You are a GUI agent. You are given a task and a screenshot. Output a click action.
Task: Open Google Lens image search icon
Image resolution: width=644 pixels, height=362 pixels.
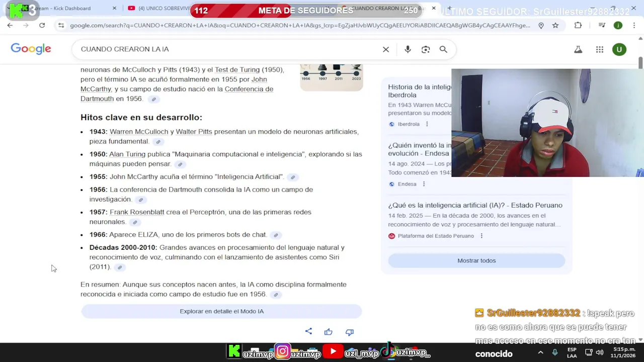point(426,49)
